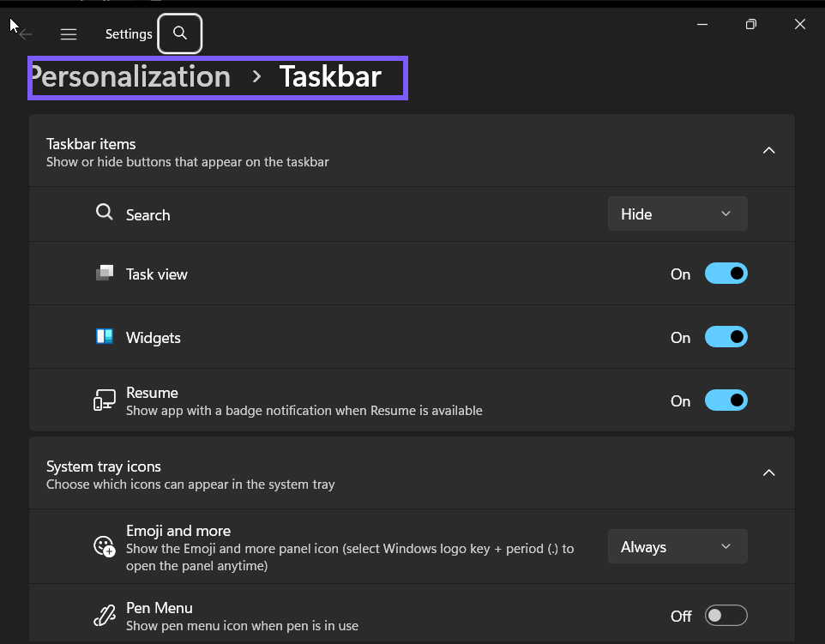Click 'Show pen menu icon when pen is in use'

click(x=242, y=626)
